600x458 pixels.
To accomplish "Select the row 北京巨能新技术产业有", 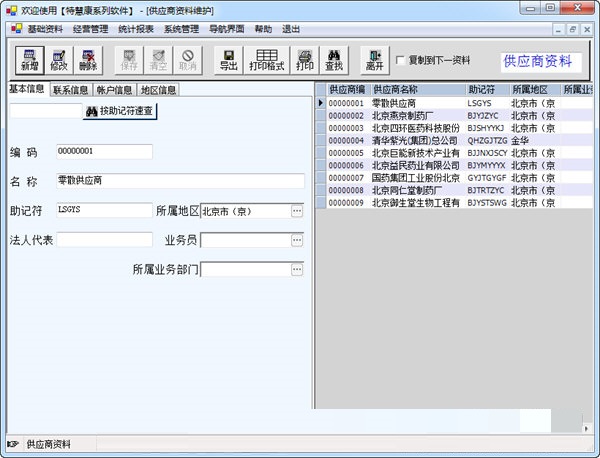I will pos(454,153).
